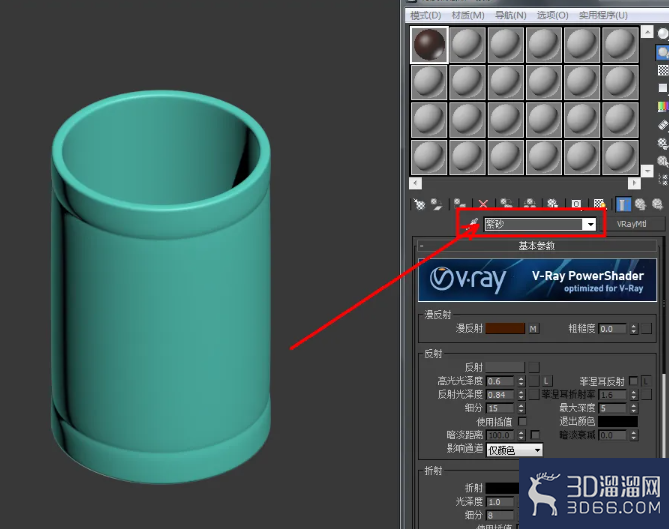Click the Make Material Copy icon
669x529 pixels.
[506, 204]
